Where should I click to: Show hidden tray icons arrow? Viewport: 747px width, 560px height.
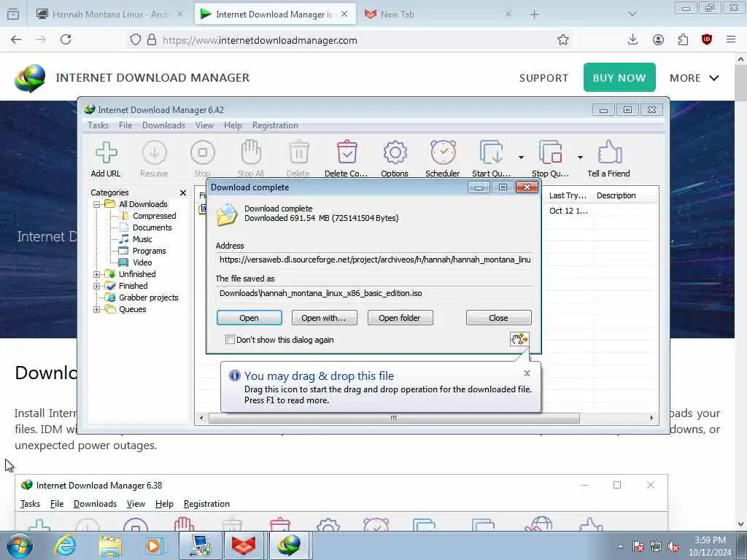click(620, 547)
